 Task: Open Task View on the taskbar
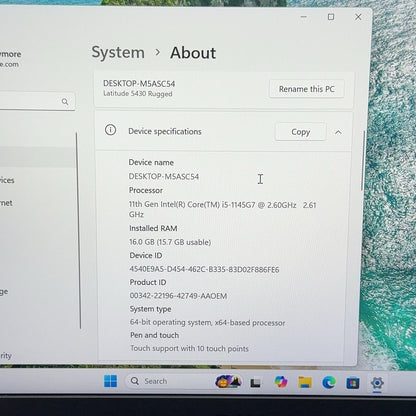255,383
